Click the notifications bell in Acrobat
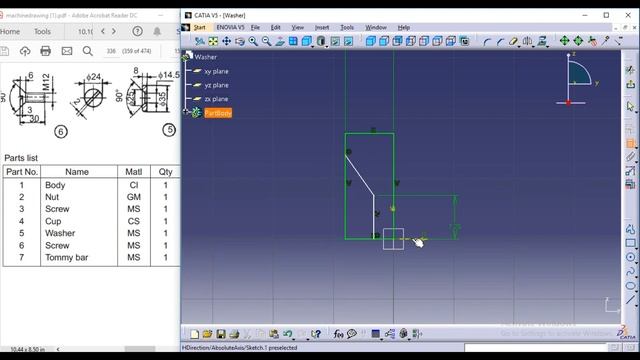This screenshot has height=360, width=640. pos(157,31)
